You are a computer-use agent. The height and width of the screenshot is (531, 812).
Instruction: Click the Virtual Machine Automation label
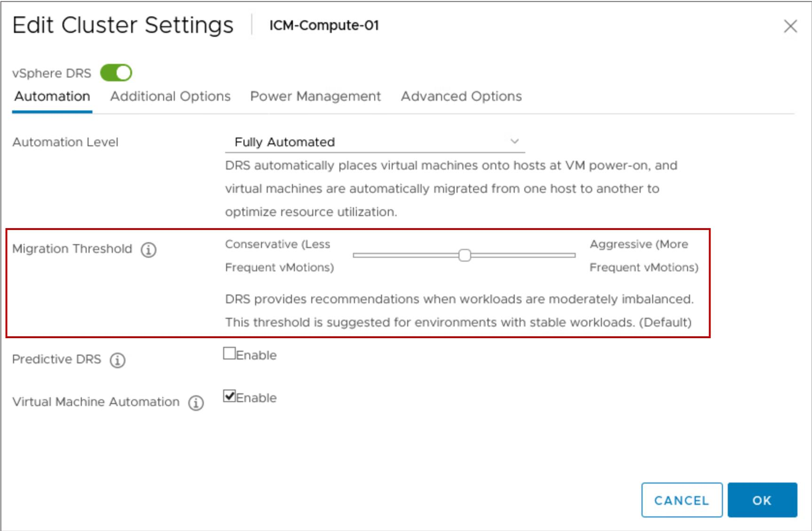click(96, 402)
